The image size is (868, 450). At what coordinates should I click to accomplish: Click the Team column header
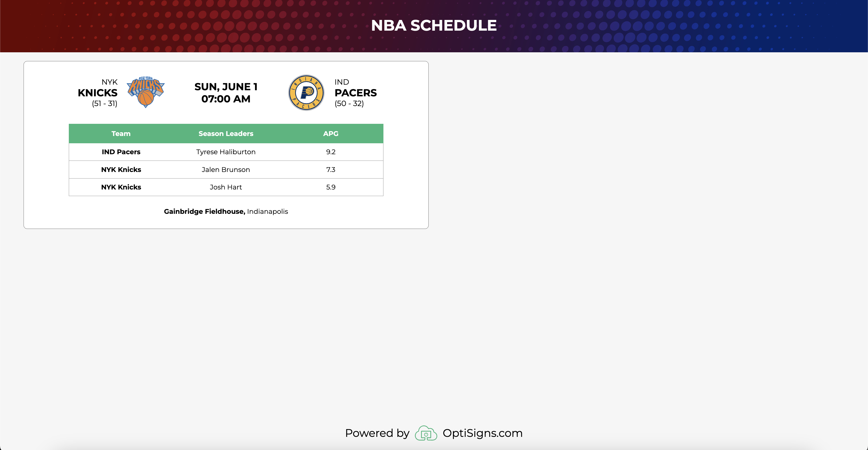[121, 134]
